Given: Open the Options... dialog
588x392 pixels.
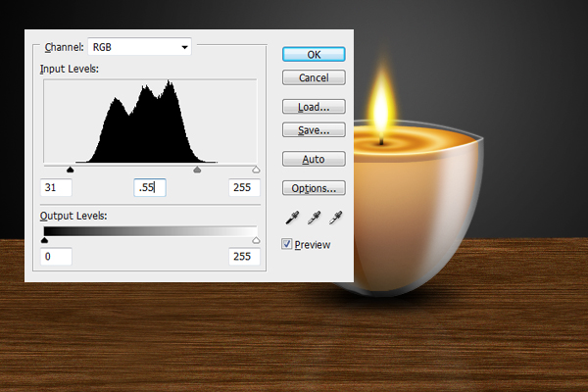Looking at the screenshot, I should (314, 188).
